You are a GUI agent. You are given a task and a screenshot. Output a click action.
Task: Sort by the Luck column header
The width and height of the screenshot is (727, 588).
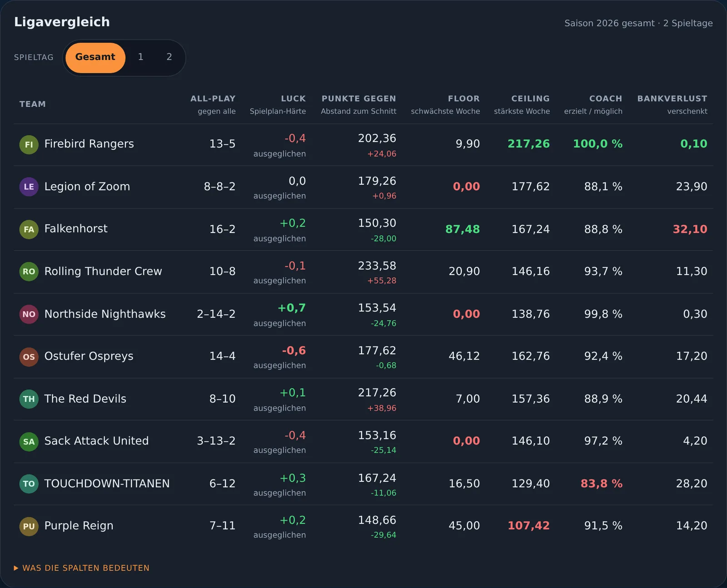pyautogui.click(x=293, y=99)
